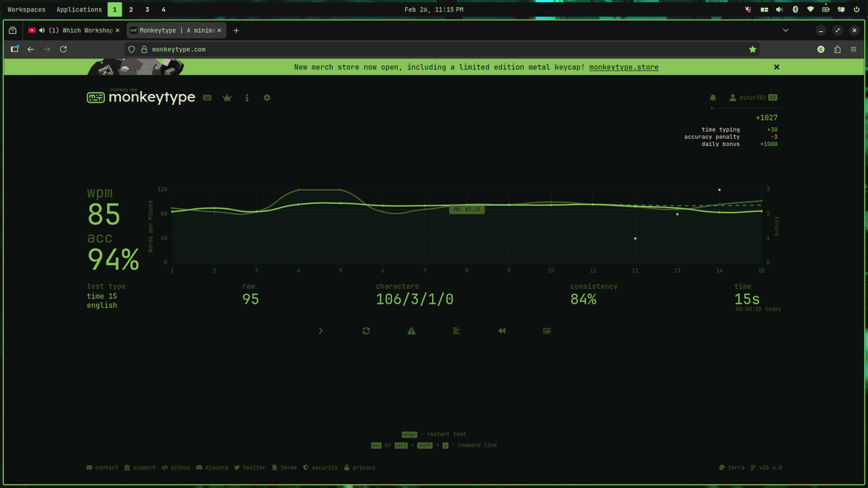Open the site security lock icon

[143, 49]
